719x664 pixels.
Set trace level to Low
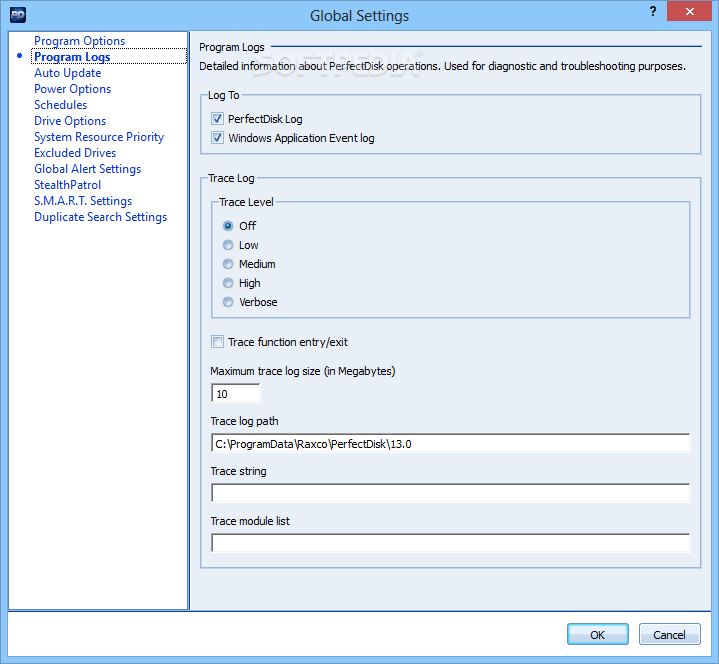(x=228, y=245)
